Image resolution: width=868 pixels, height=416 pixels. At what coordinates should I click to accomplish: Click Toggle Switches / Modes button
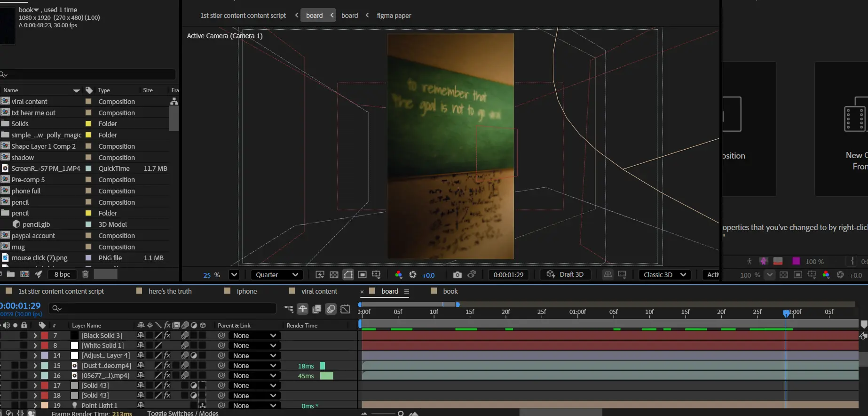point(182,413)
